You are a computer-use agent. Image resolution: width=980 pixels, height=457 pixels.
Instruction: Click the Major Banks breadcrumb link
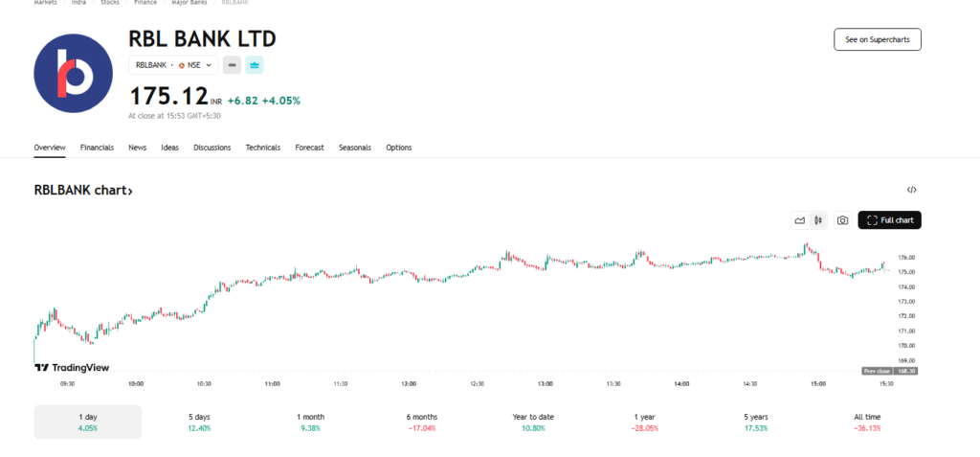[x=189, y=3]
